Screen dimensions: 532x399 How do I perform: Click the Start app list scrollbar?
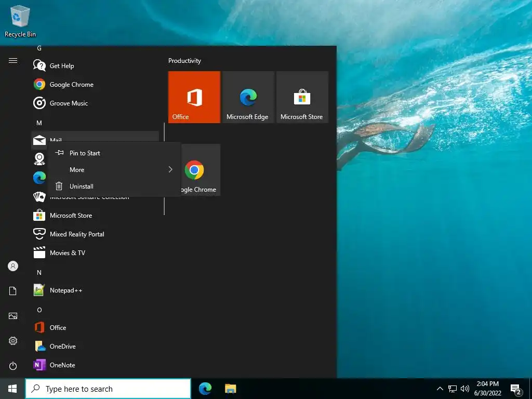click(164, 169)
